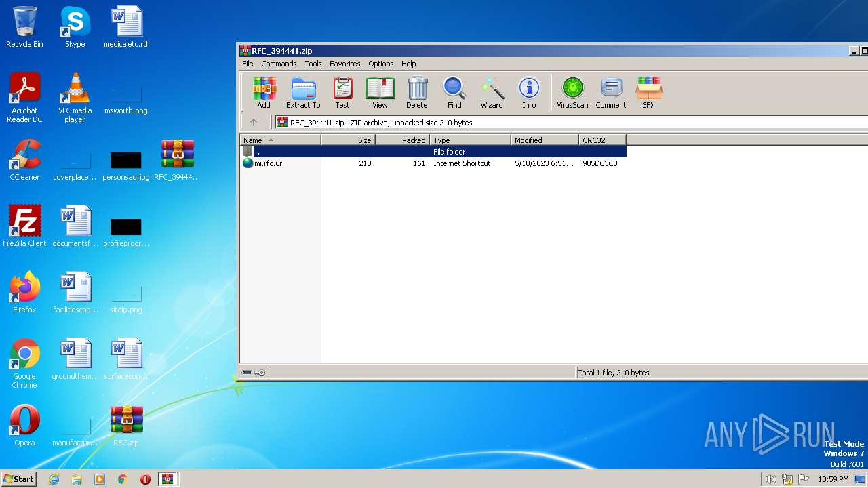The image size is (868, 488).
Task: Select VLC media player desktop shortcut
Action: click(x=75, y=98)
